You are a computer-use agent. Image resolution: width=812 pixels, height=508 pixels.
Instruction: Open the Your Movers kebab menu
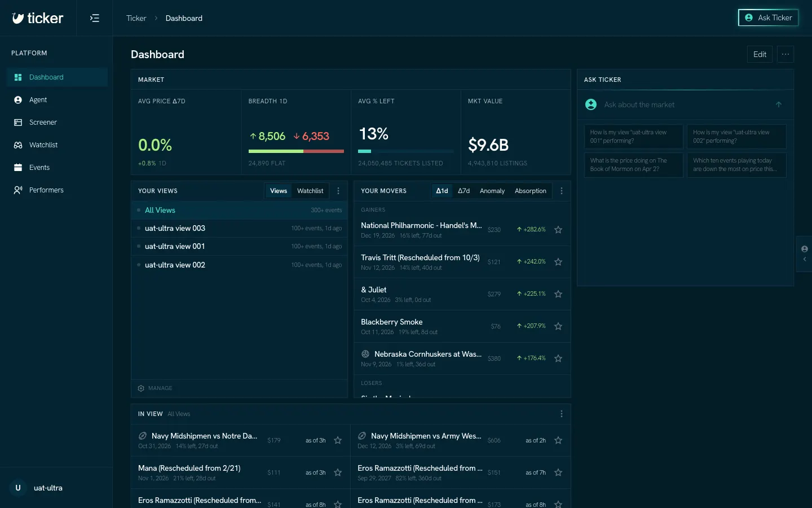click(x=562, y=191)
